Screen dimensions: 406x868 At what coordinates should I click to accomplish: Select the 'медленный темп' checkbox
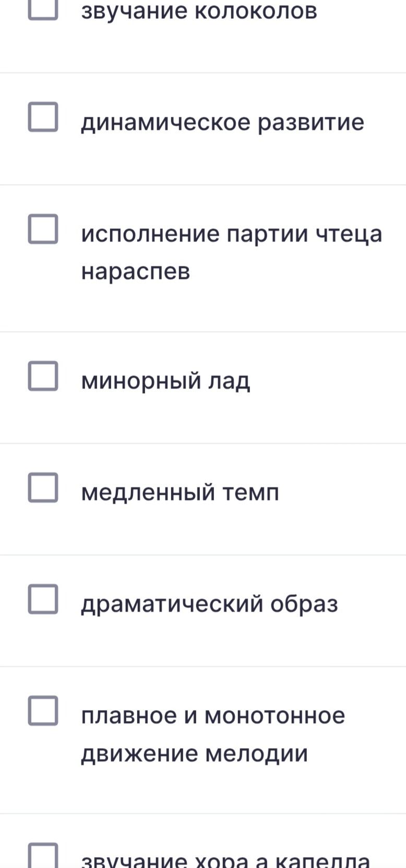pyautogui.click(x=43, y=487)
